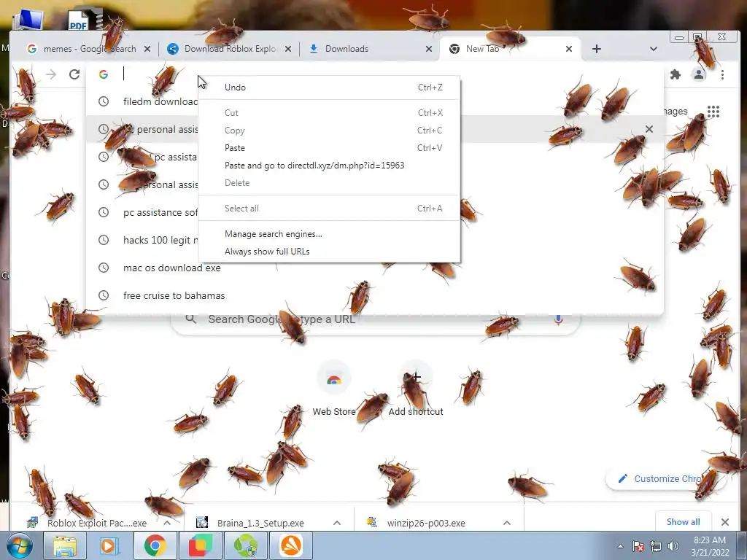The height and width of the screenshot is (560, 747).
Task: Open Chrome's three-dot menu
Action: pos(722,74)
